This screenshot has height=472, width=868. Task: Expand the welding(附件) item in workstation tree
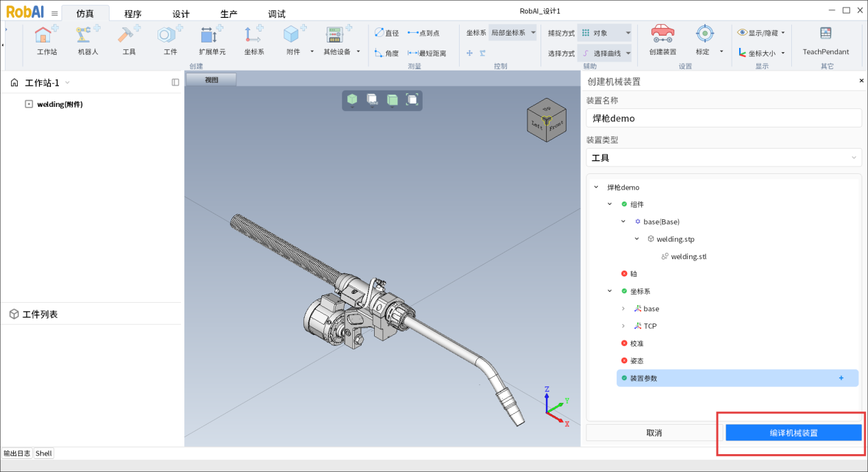pyautogui.click(x=29, y=104)
